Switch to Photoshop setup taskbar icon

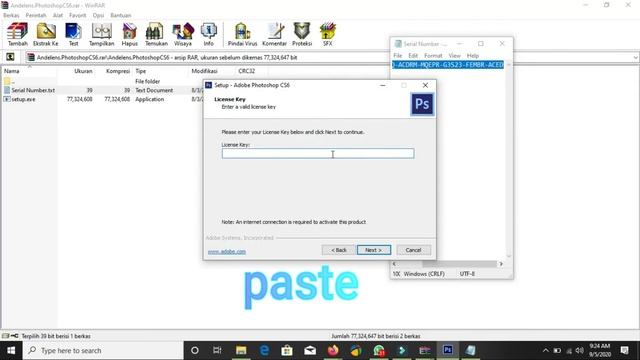pos(448,350)
